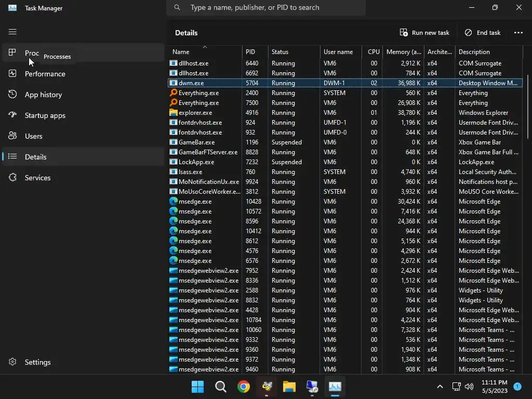Sort by the Description column header
The width and height of the screenshot is (532, 399).
pos(489,51)
